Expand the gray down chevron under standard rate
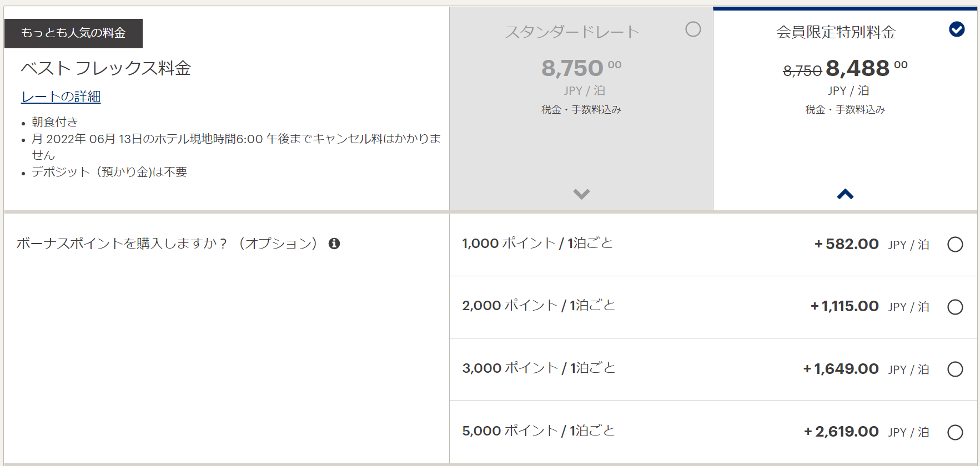The image size is (980, 466). 581,194
